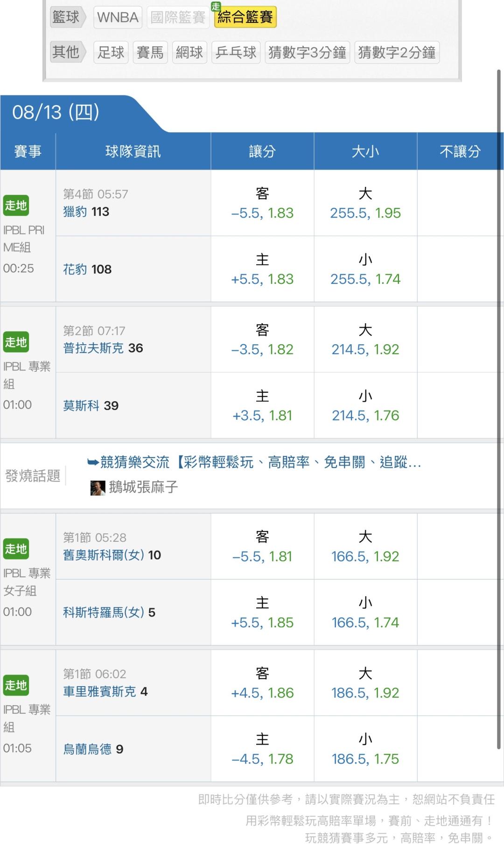
Task: Click the arrow icon before 競猜樂交流
Action: (93, 462)
